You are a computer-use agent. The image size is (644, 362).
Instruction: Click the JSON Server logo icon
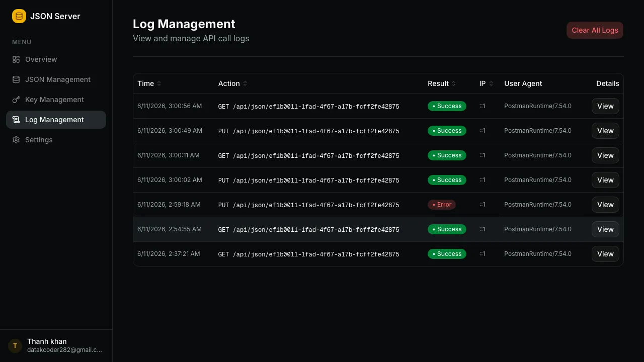pyautogui.click(x=19, y=16)
